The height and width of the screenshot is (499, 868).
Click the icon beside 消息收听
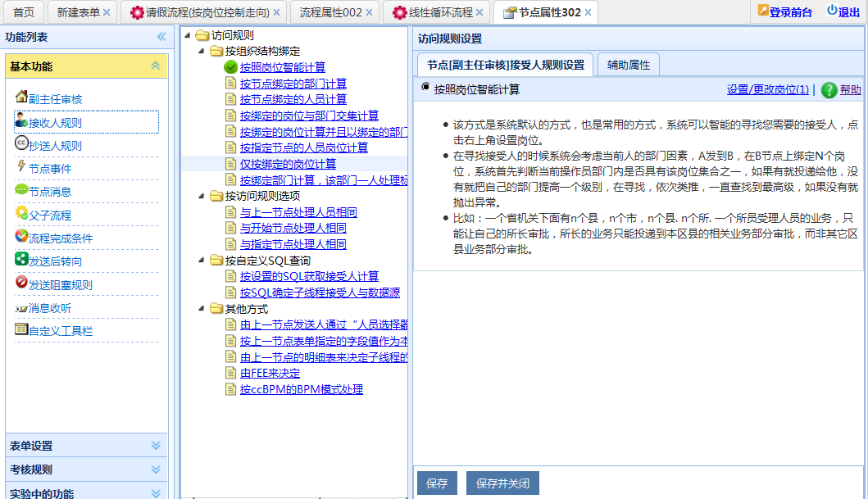click(21, 308)
